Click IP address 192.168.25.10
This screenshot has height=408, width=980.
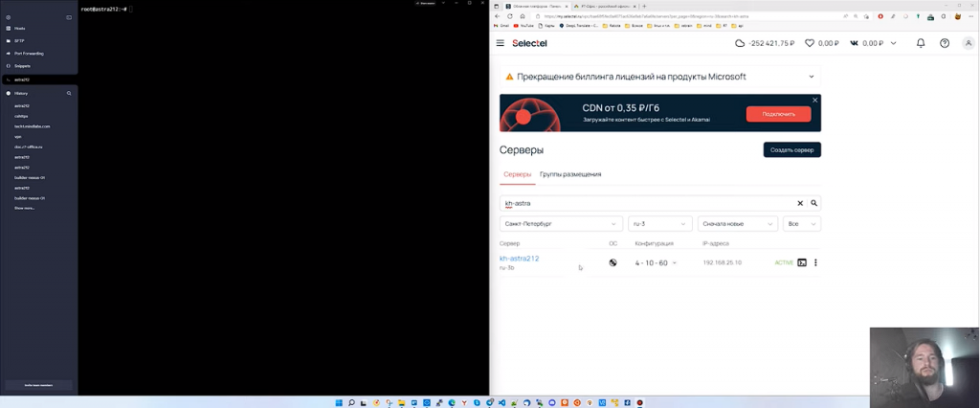click(x=722, y=262)
